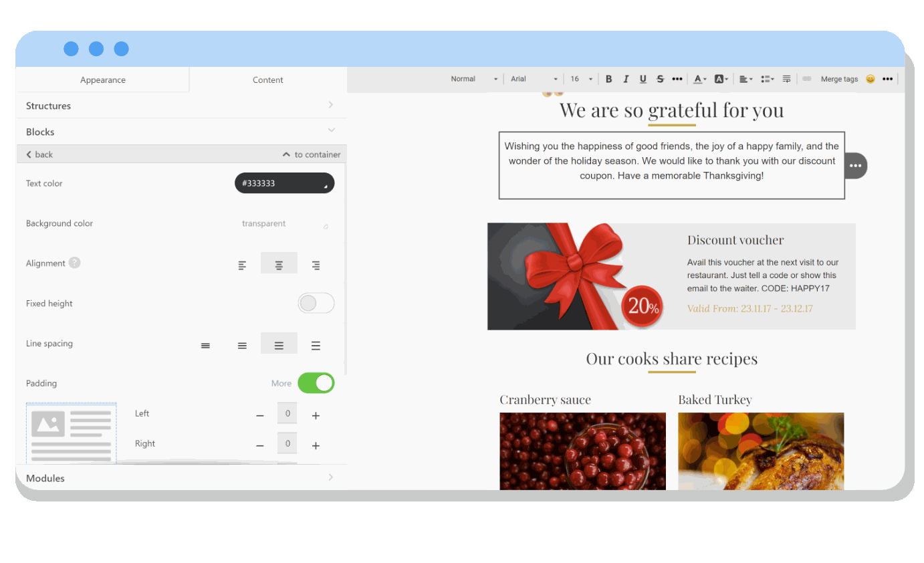Switch to the Content tab
The height and width of the screenshot is (563, 924).
[x=268, y=80]
